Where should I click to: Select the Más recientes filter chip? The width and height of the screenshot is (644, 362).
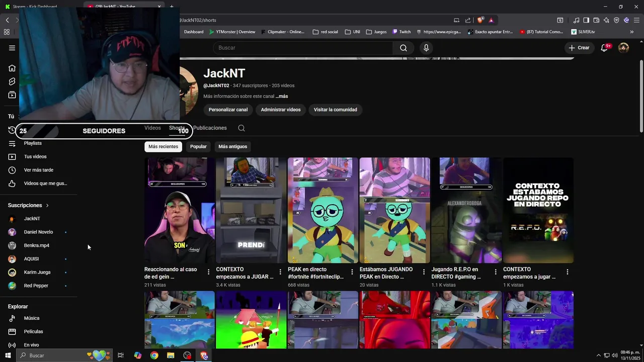163,146
